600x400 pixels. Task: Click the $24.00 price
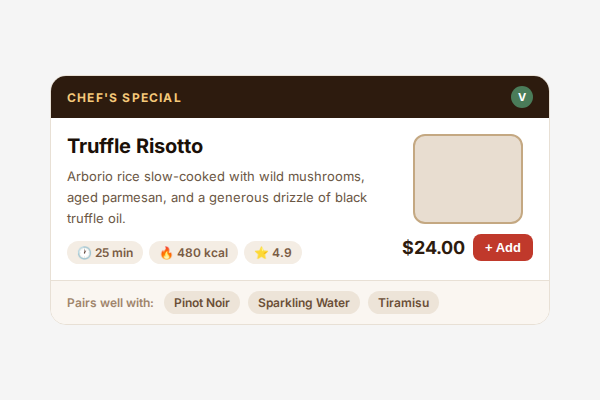[x=433, y=248]
